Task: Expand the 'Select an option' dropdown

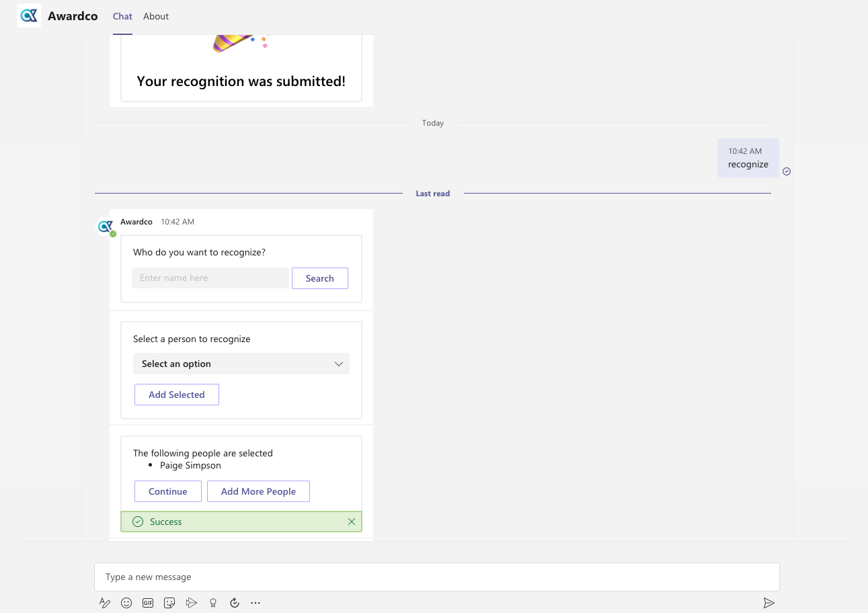Action: pos(241,364)
